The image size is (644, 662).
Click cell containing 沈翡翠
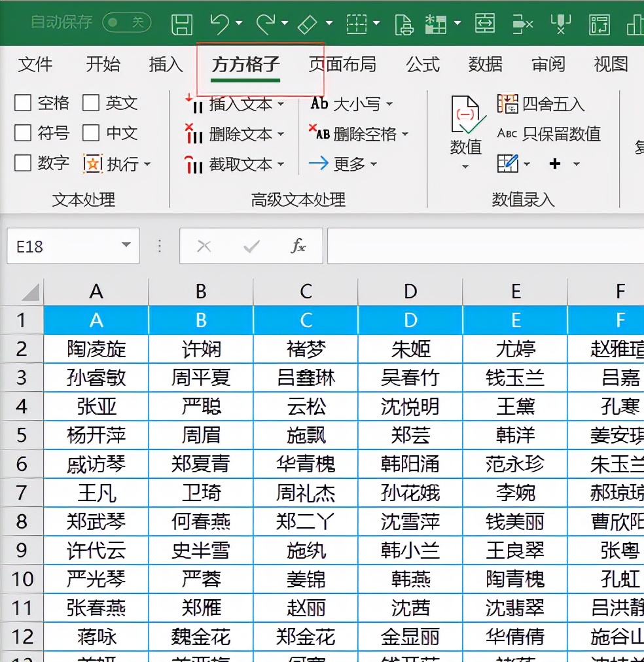click(x=515, y=607)
